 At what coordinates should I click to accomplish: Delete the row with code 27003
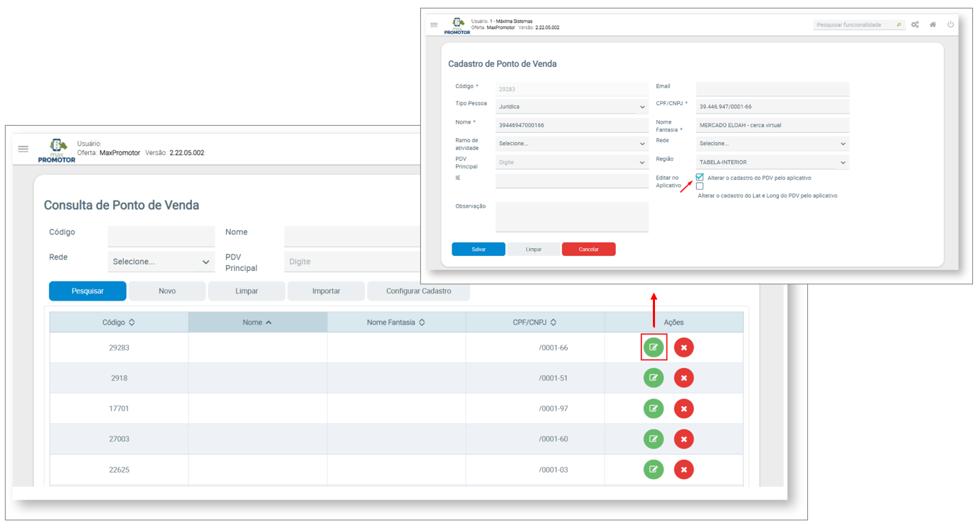tap(683, 439)
